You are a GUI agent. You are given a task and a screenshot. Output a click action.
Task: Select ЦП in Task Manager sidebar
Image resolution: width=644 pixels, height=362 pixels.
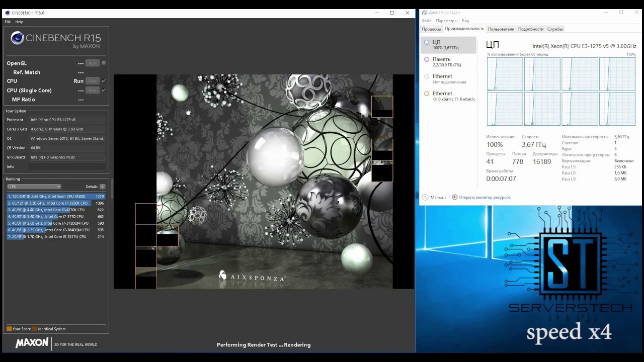click(448, 45)
